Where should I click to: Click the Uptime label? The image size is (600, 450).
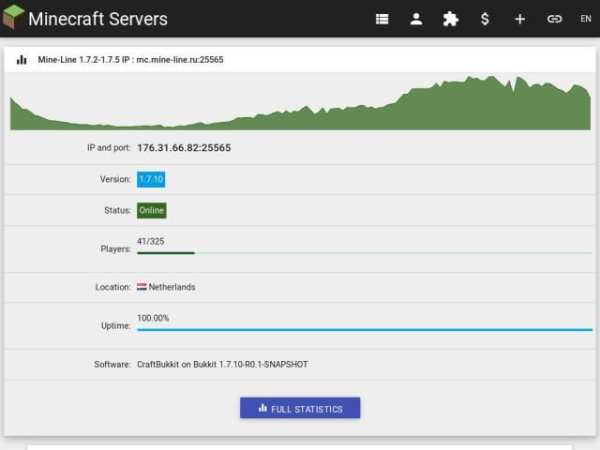click(116, 326)
